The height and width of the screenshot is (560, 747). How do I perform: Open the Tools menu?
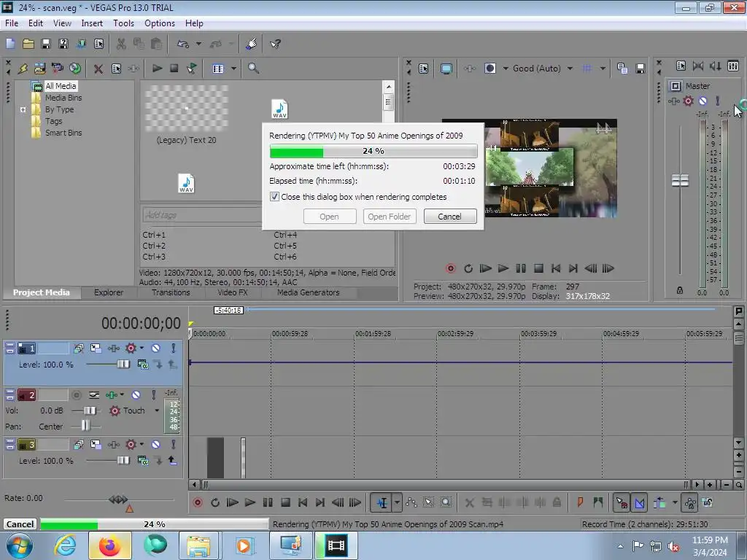click(x=123, y=23)
